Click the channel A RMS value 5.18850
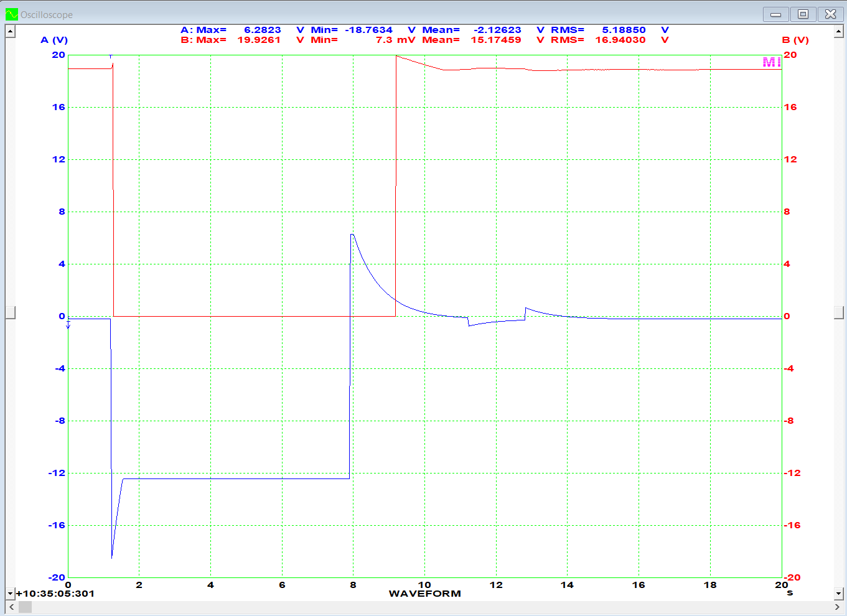847x616 pixels. [624, 30]
